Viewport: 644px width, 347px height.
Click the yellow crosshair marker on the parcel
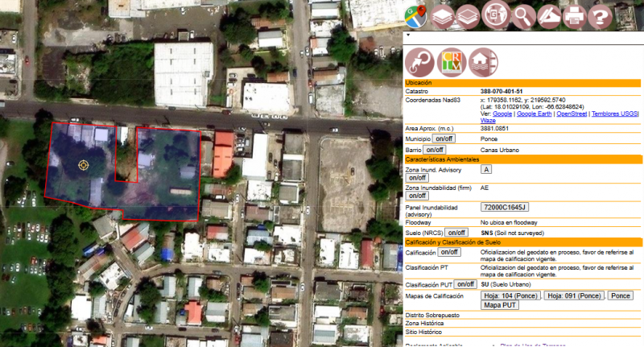coord(83,164)
